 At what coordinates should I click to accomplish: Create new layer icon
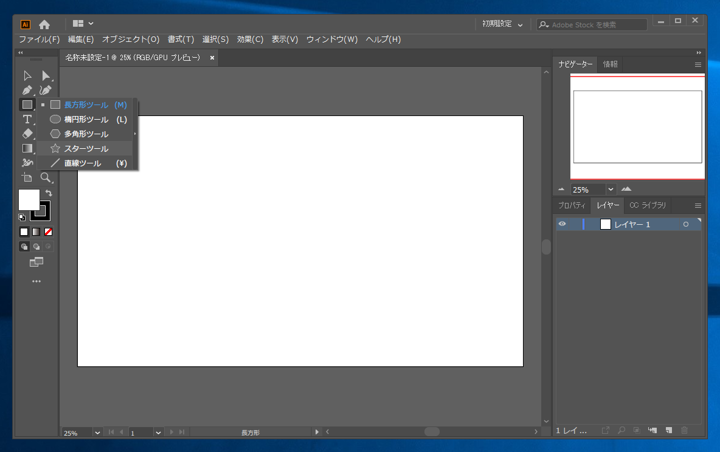point(669,430)
